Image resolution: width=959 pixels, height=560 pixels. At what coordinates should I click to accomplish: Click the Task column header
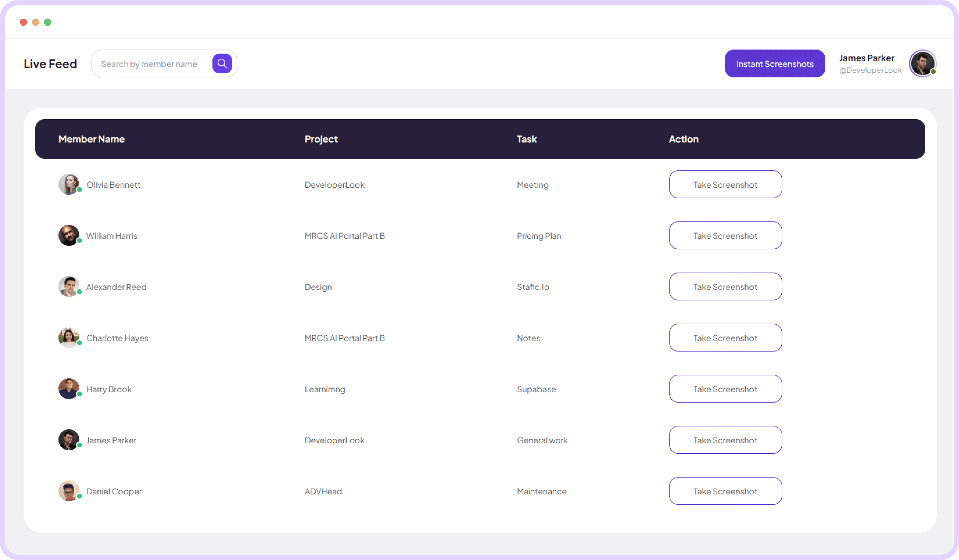pyautogui.click(x=527, y=139)
